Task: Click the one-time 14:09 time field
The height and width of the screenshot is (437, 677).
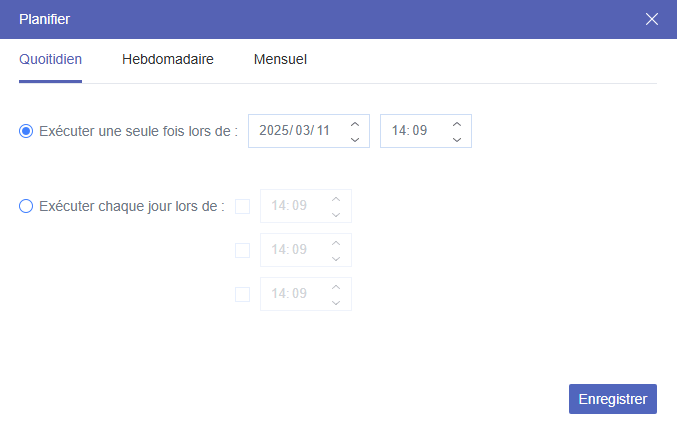Action: (411, 131)
